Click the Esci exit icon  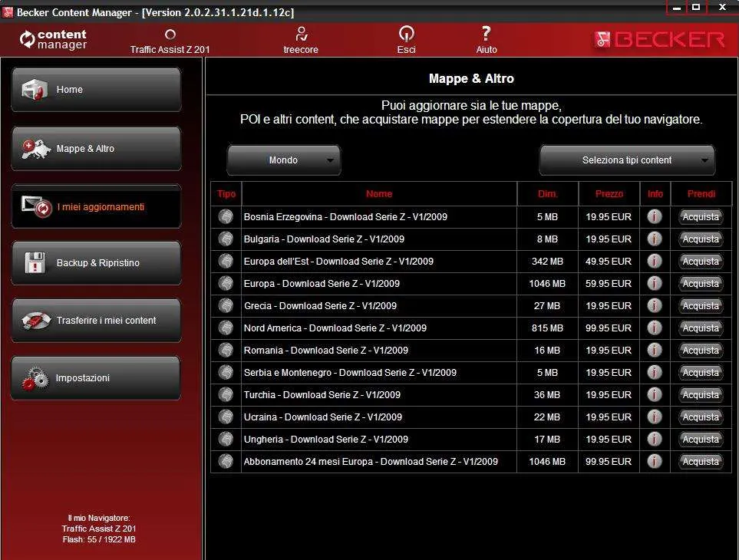[406, 34]
